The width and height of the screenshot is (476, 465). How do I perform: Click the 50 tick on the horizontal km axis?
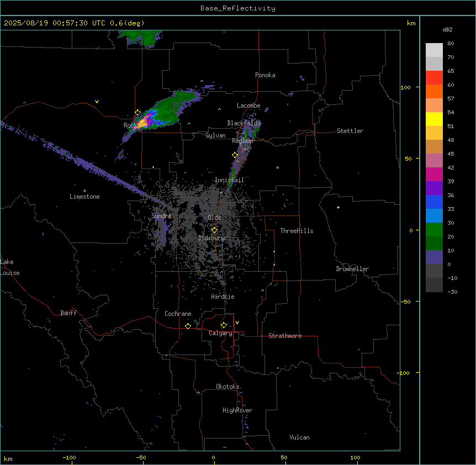284,457
